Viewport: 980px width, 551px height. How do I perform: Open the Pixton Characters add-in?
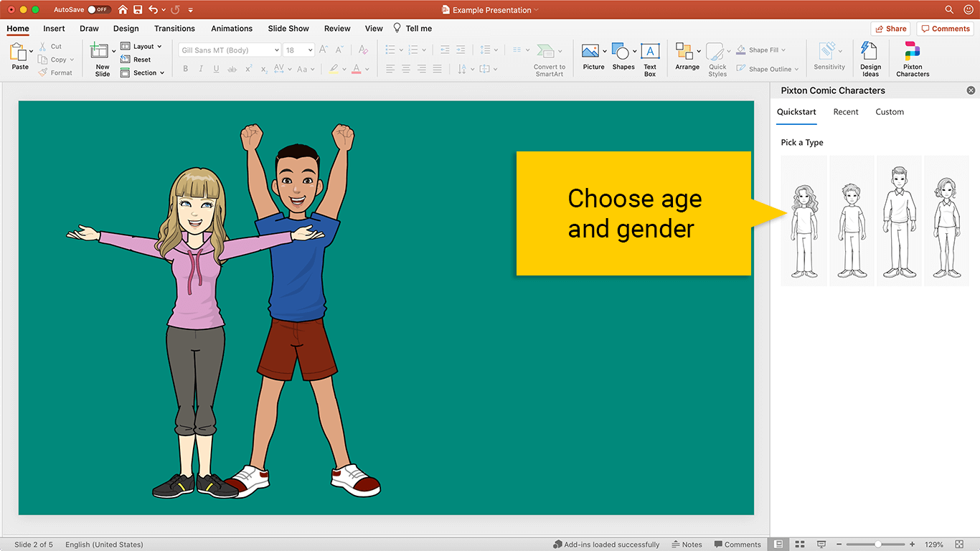pos(912,58)
